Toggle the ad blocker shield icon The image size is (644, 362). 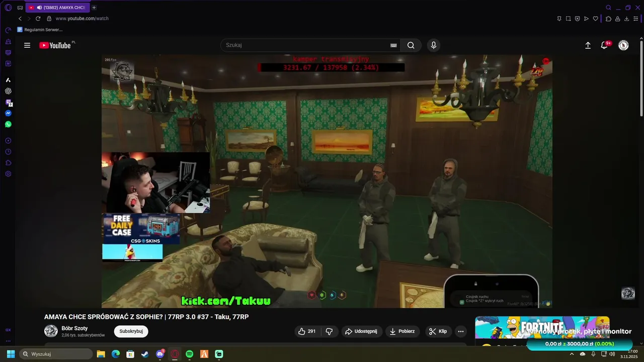coord(577,19)
